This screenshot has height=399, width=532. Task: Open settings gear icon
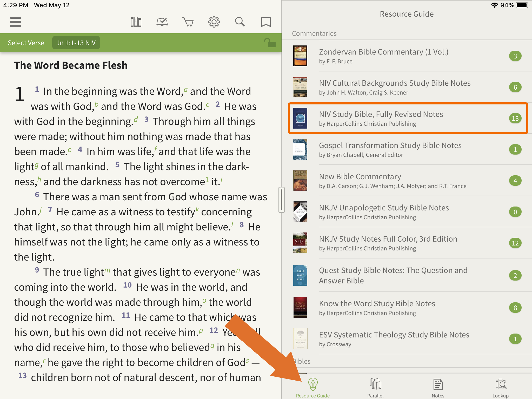pos(214,22)
